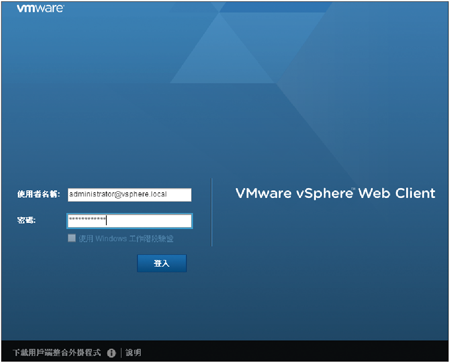The width and height of the screenshot is (450, 363).
Task: Click the VMware vSphere Web Client title text
Action: [x=335, y=193]
